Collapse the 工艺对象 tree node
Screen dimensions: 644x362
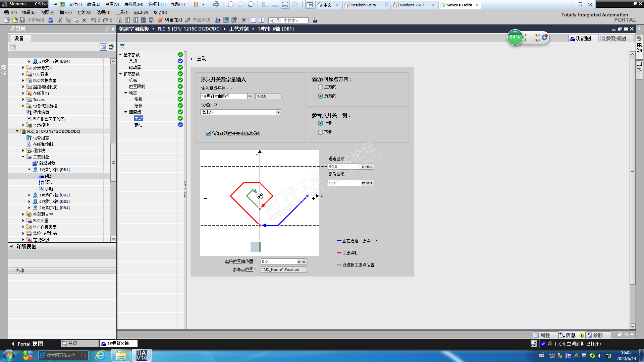point(23,157)
